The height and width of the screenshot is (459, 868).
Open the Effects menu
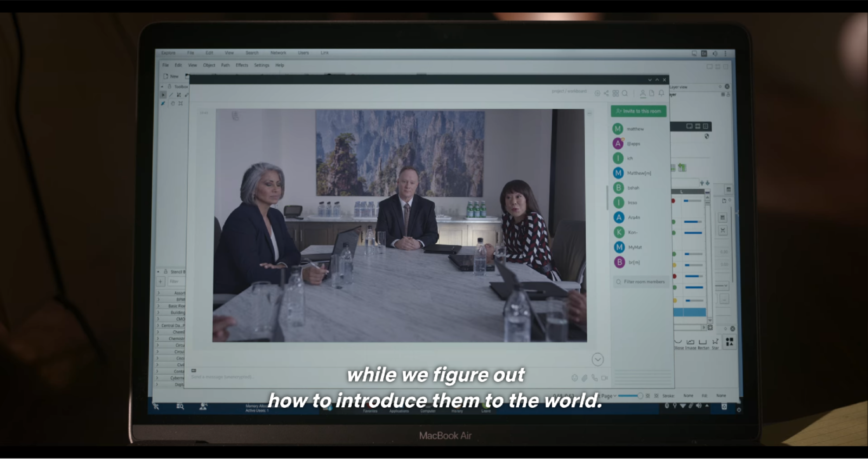242,65
